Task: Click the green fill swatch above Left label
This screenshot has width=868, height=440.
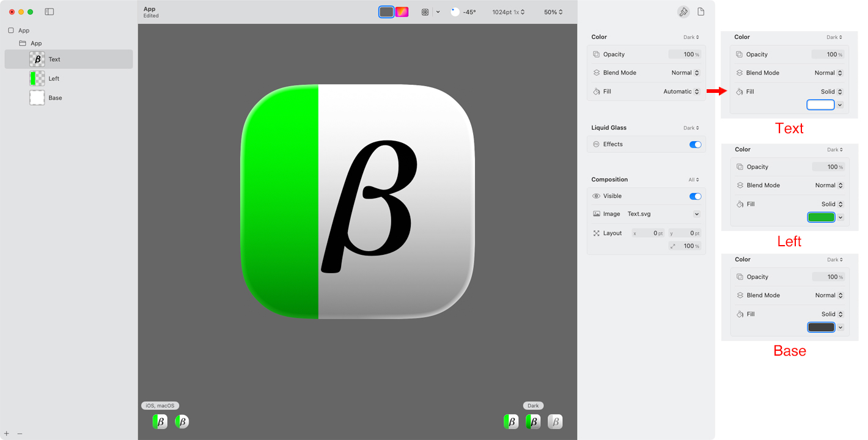Action: [821, 217]
